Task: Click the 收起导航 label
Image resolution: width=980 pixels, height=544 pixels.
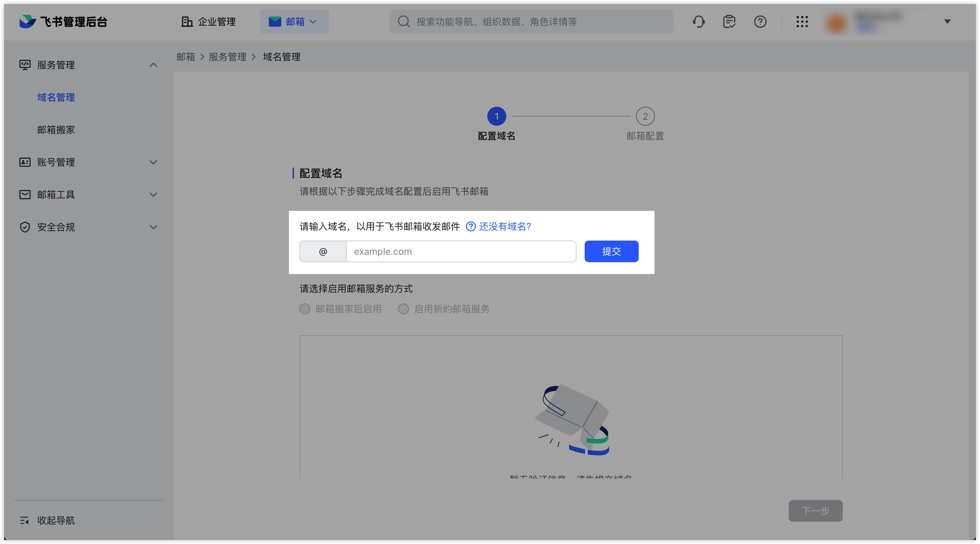Action: tap(56, 520)
